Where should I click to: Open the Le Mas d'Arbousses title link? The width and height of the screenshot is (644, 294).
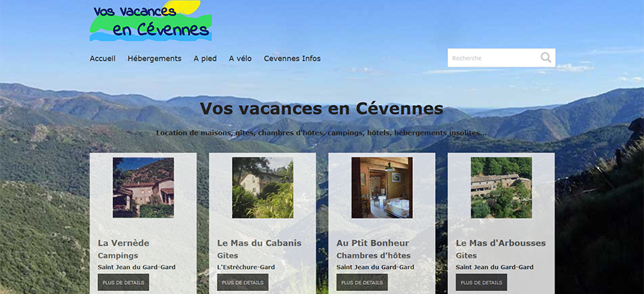click(501, 243)
